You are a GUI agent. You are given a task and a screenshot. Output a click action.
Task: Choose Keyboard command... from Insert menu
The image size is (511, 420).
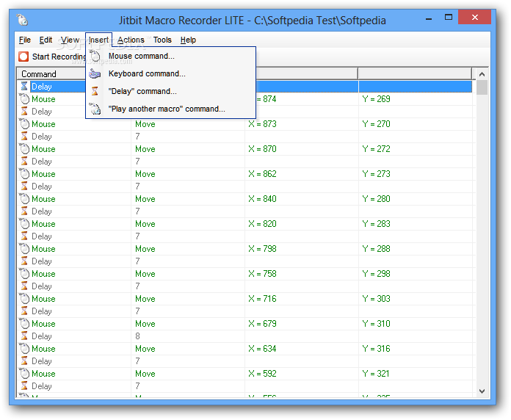click(x=171, y=73)
